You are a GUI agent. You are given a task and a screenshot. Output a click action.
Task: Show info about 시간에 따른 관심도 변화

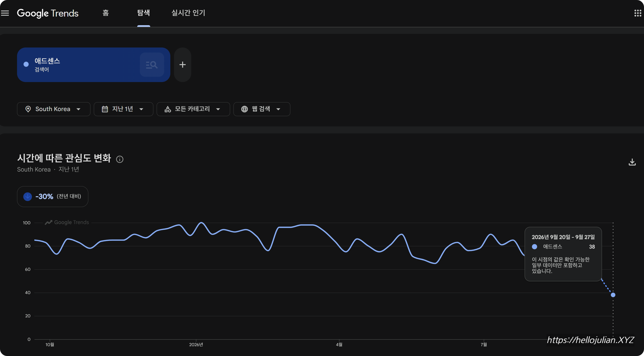point(120,159)
